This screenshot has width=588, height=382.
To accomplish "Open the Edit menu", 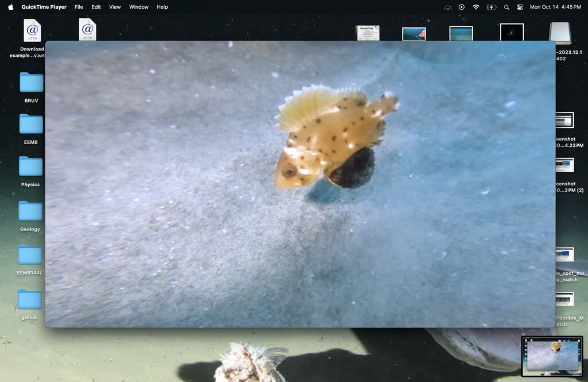I will pyautogui.click(x=96, y=7).
